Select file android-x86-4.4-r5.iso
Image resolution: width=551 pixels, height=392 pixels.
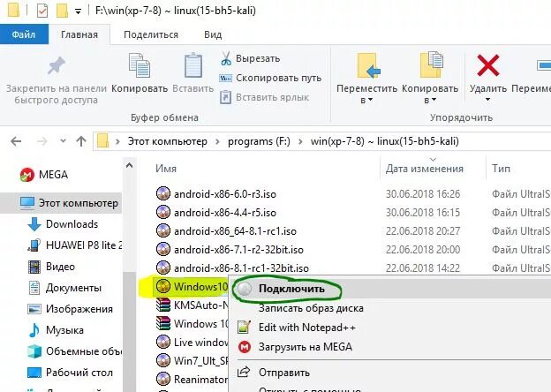coord(225,213)
